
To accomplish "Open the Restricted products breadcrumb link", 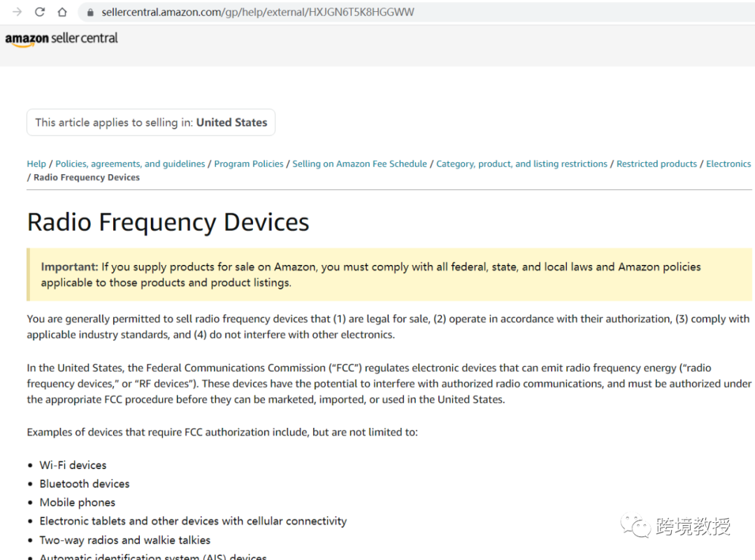I will [x=656, y=164].
